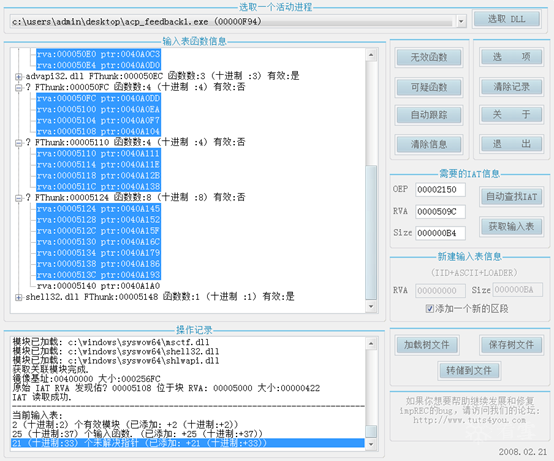The width and height of the screenshot is (554, 461).
Task: Click the new import table RVA field
Action: point(440,290)
